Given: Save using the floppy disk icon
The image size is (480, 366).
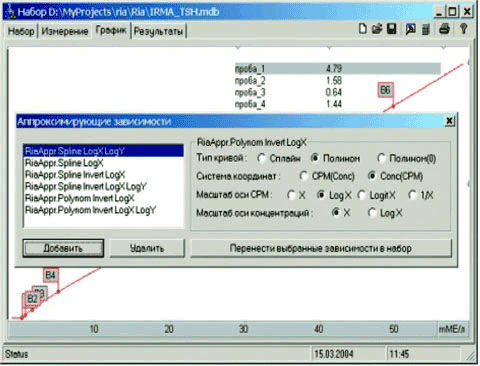Looking at the screenshot, I should (x=392, y=29).
